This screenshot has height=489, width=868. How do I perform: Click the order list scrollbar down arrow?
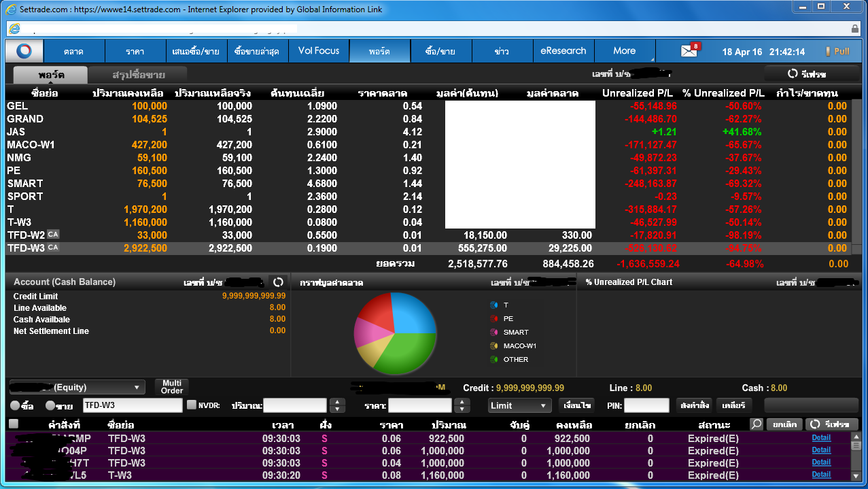(x=856, y=476)
